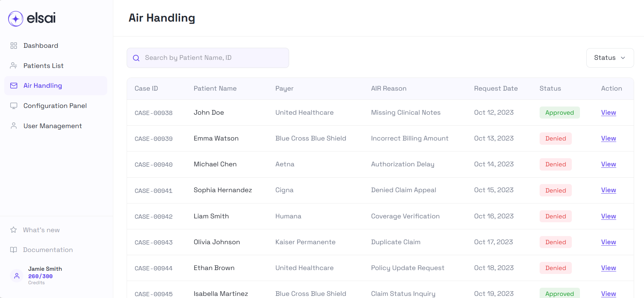Screen dimensions: 644x298
Task: Click reason Missing Clinical Notes
Action: pyautogui.click(x=406, y=113)
